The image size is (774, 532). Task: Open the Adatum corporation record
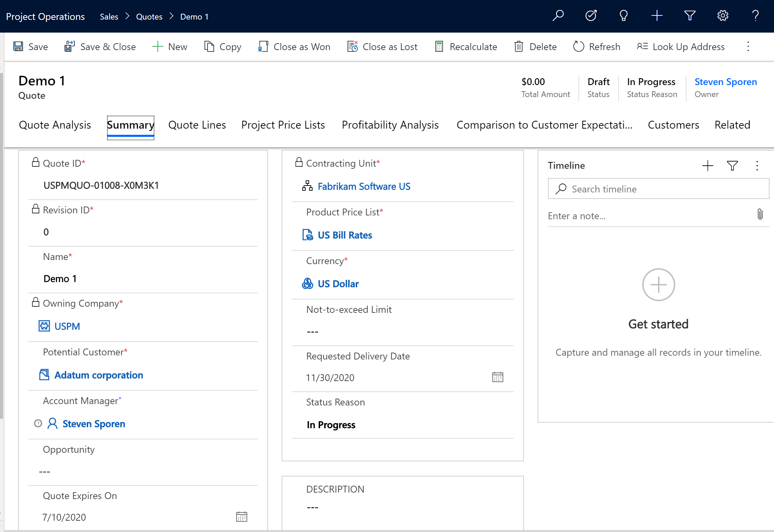coord(99,375)
